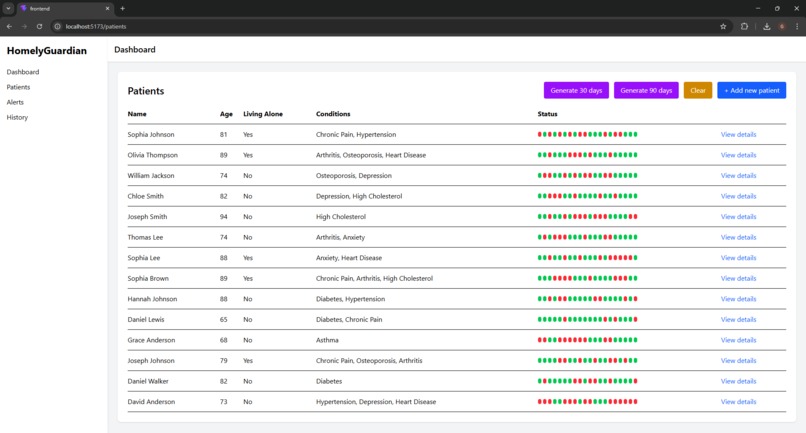Select the name Hannah Johnson

152,299
